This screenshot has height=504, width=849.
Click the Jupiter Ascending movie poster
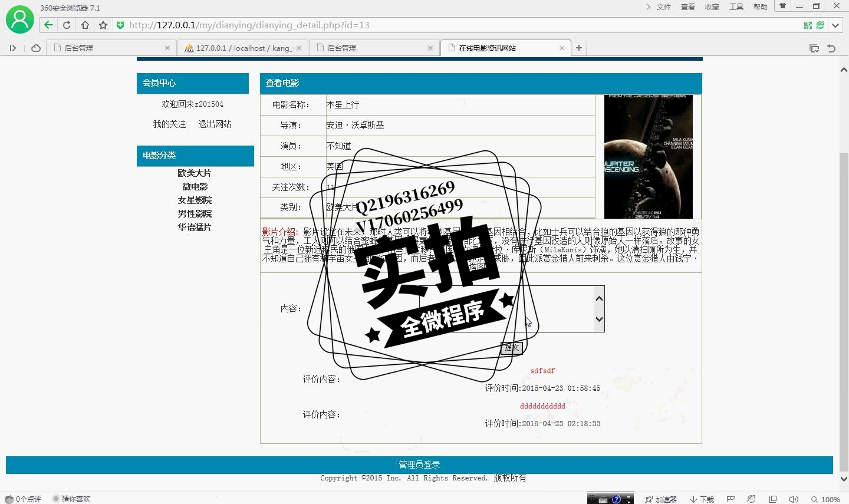649,157
